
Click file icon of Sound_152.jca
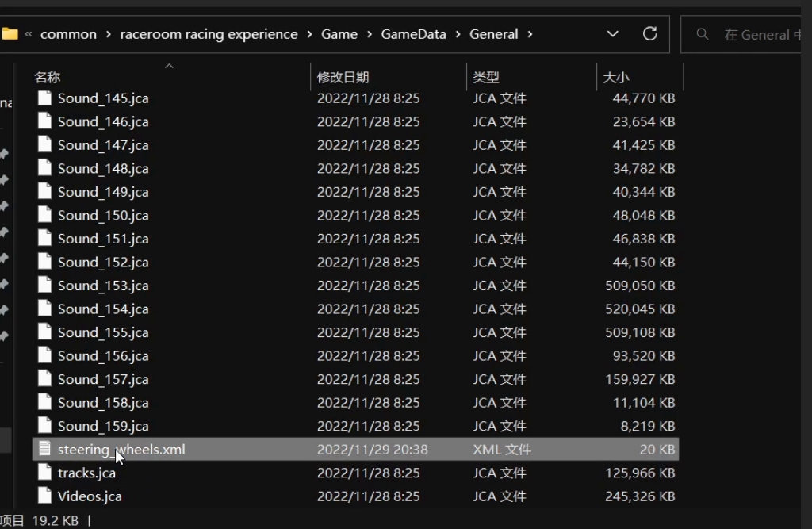click(x=45, y=262)
